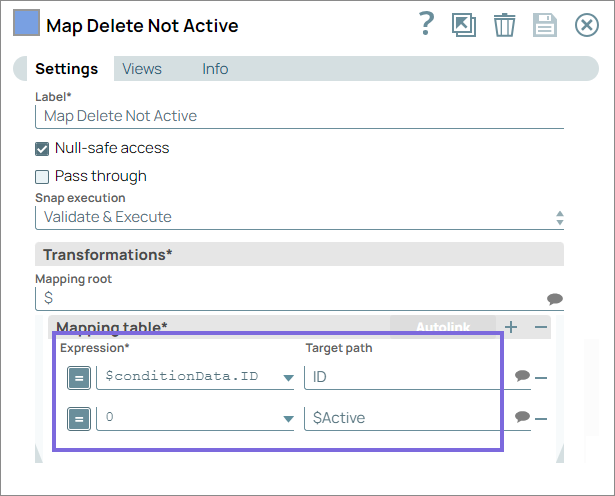The height and width of the screenshot is (496, 615).
Task: Toggle expression mode for $conditionData.ID row
Action: point(78,378)
